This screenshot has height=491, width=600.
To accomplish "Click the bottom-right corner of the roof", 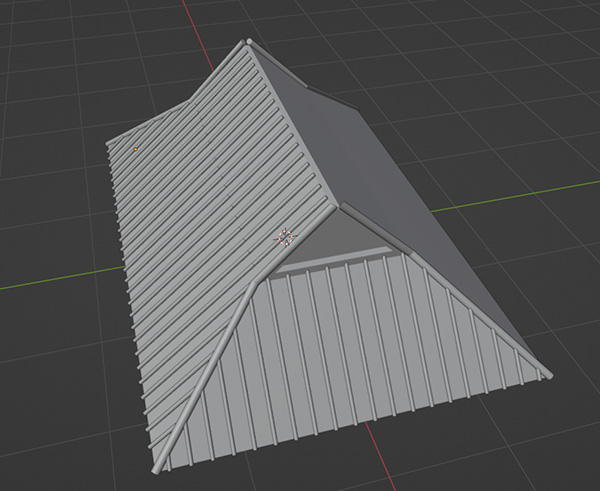I will point(545,375).
